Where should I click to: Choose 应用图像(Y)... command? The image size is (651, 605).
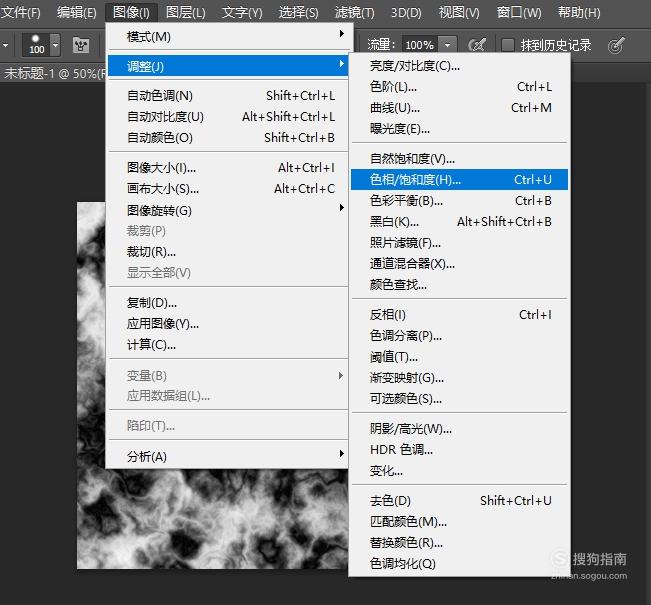228,323
